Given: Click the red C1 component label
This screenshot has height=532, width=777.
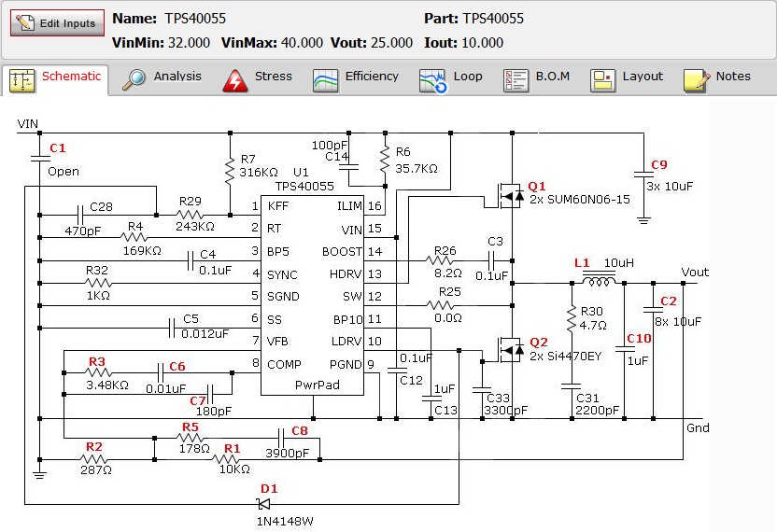Looking at the screenshot, I should pyautogui.click(x=58, y=147).
